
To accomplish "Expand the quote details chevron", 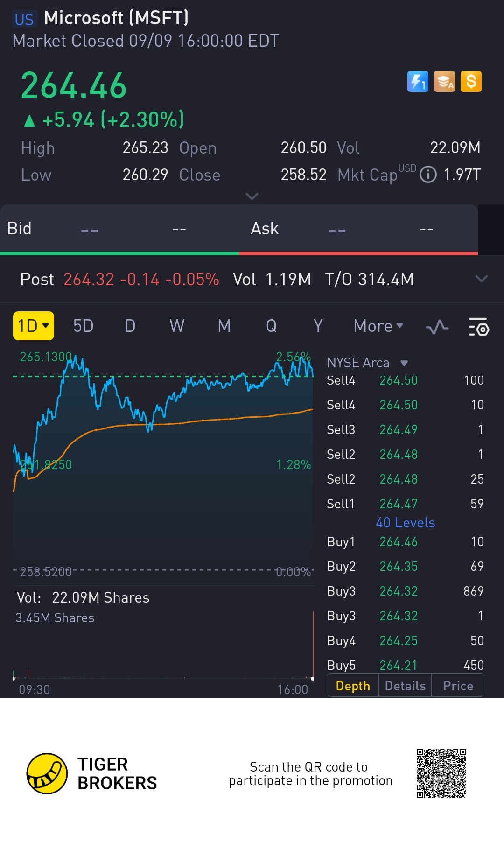I will pyautogui.click(x=252, y=196).
